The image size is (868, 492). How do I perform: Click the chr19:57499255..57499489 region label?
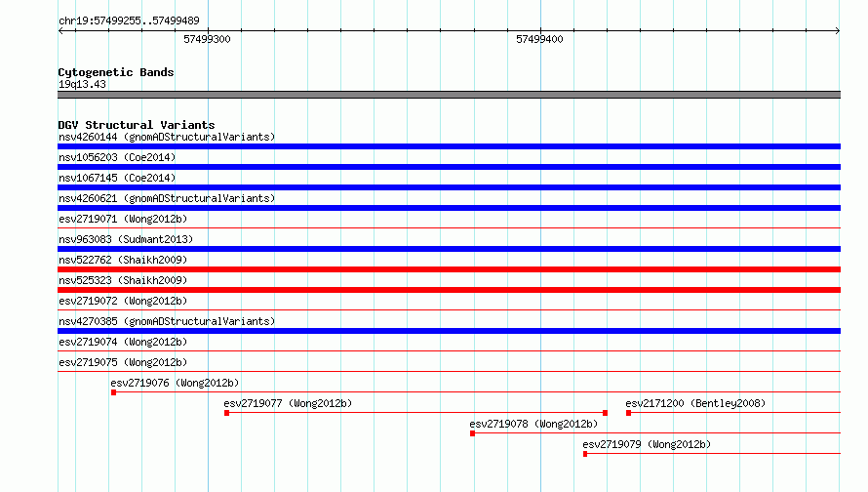point(129,20)
